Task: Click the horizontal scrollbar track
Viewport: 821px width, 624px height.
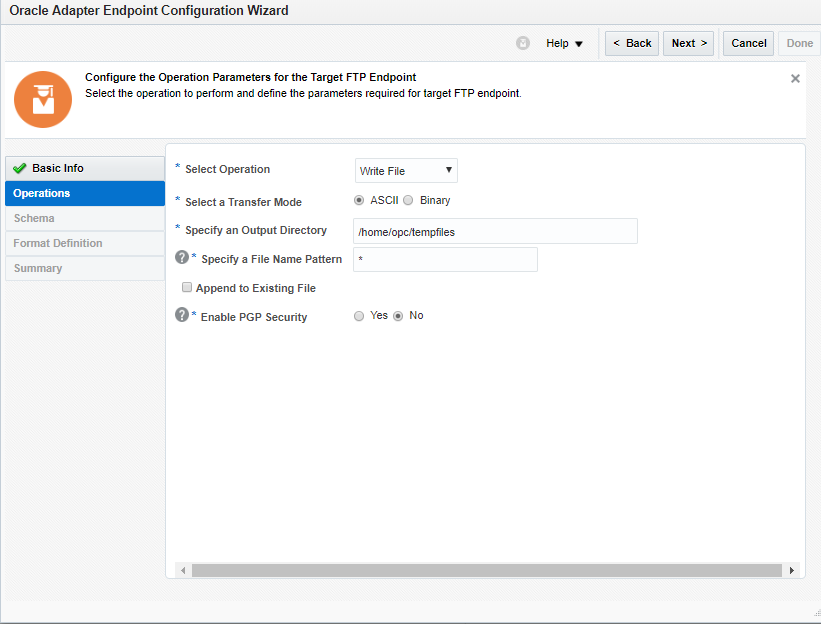Action: [486, 570]
